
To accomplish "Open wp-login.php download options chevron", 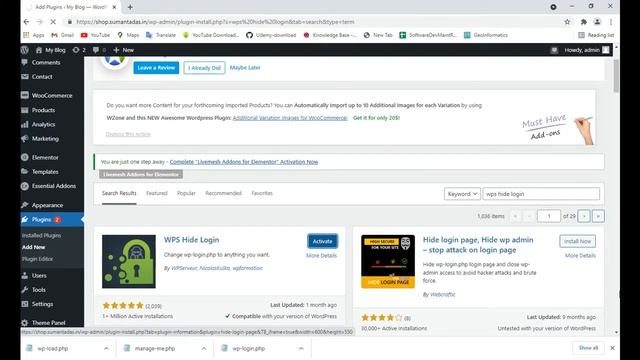I will (x=301, y=348).
